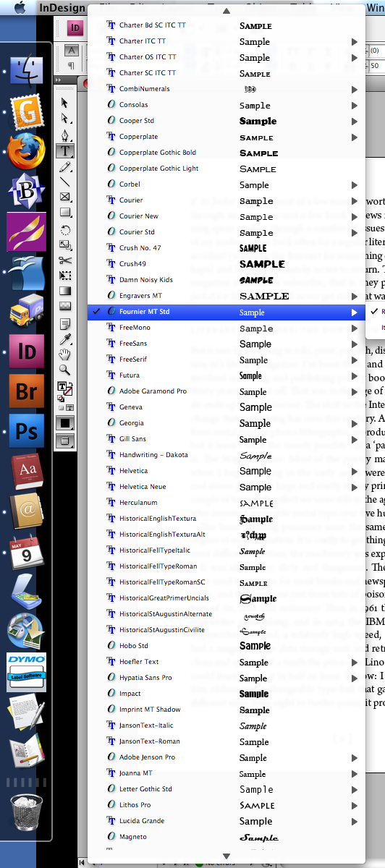Expand the Adobe Garamond Pro submenu arrow
The height and width of the screenshot is (868, 385).
pos(355,391)
